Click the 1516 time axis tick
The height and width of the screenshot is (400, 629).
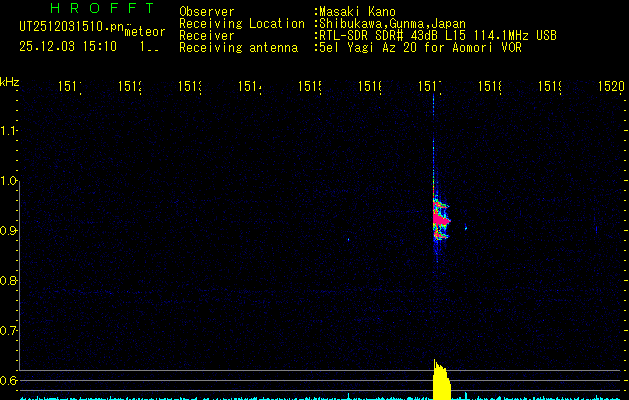pos(370,87)
